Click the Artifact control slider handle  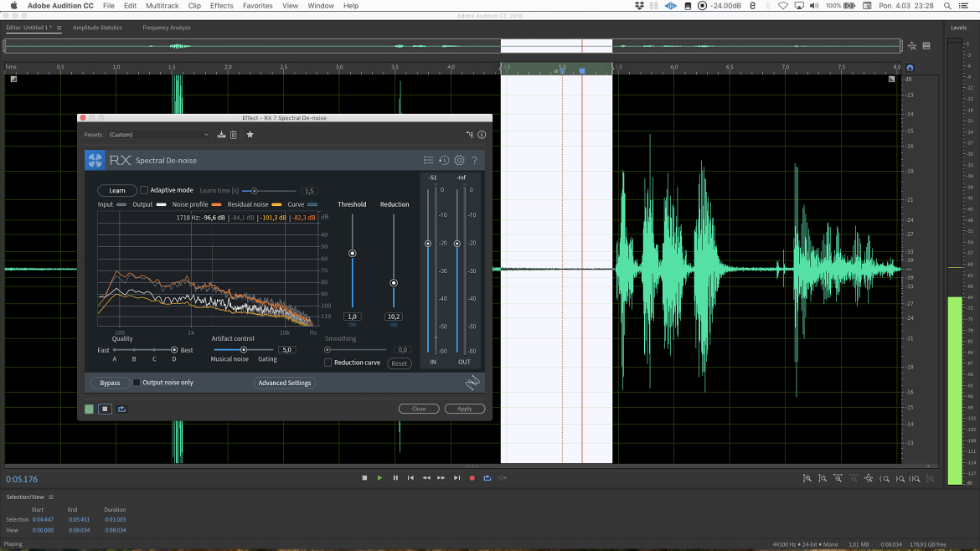point(244,350)
